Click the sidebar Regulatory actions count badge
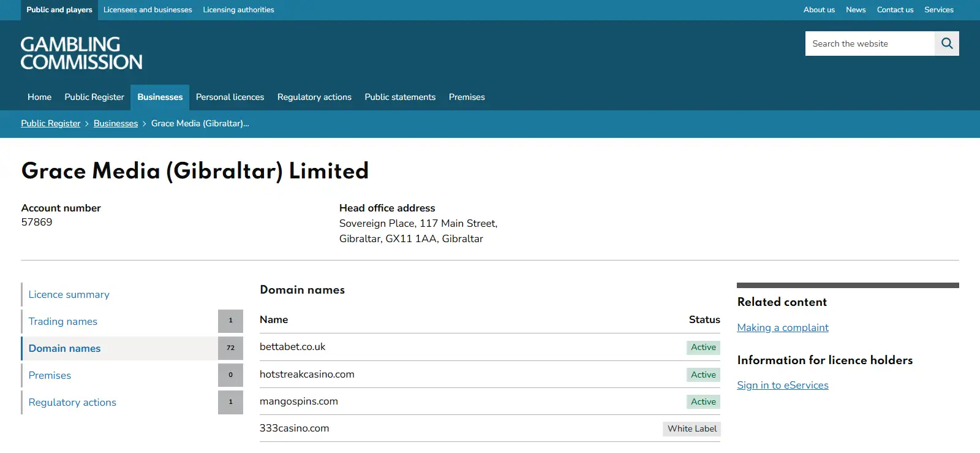 click(230, 402)
